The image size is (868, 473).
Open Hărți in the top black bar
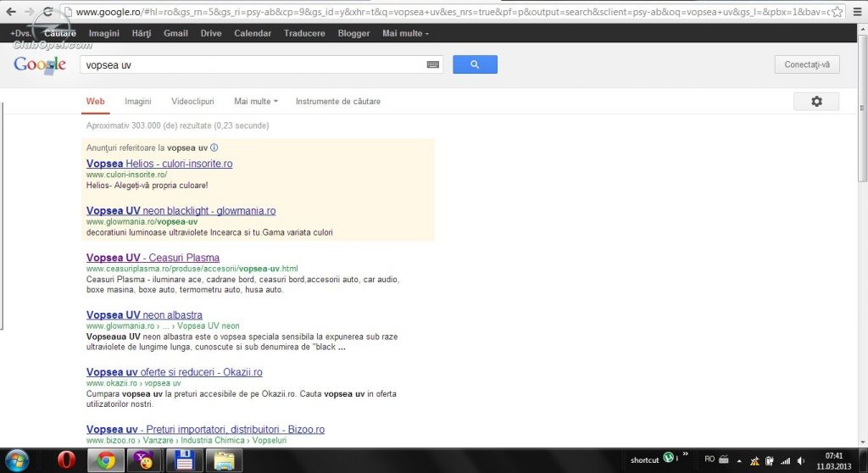pyautogui.click(x=142, y=33)
